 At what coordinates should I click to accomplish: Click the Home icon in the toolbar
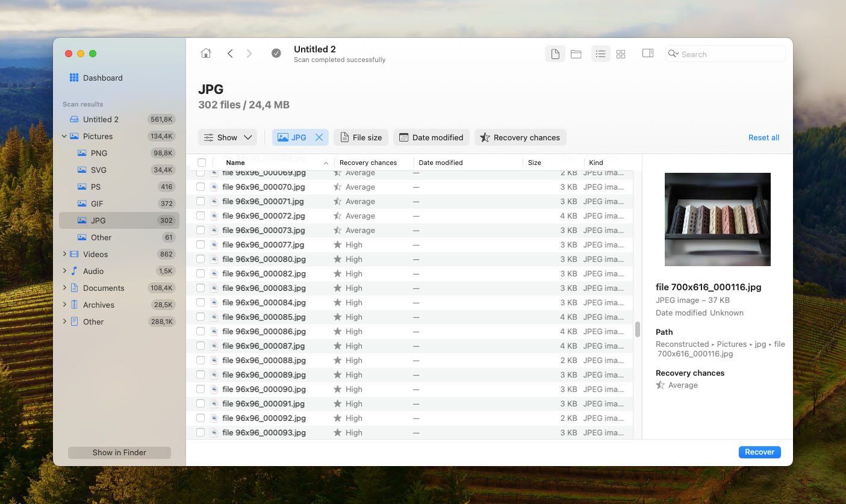[x=205, y=53]
